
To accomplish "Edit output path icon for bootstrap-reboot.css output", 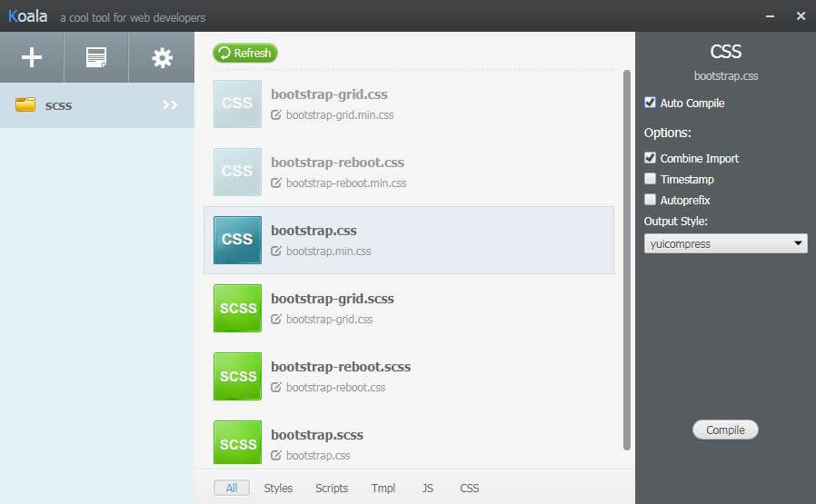I will pyautogui.click(x=276, y=387).
